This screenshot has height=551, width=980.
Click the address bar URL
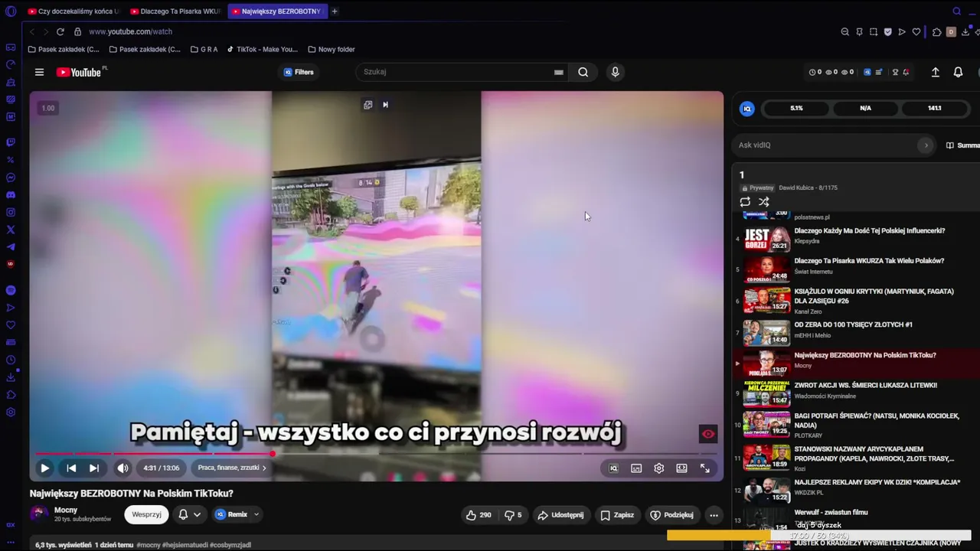pos(130,31)
